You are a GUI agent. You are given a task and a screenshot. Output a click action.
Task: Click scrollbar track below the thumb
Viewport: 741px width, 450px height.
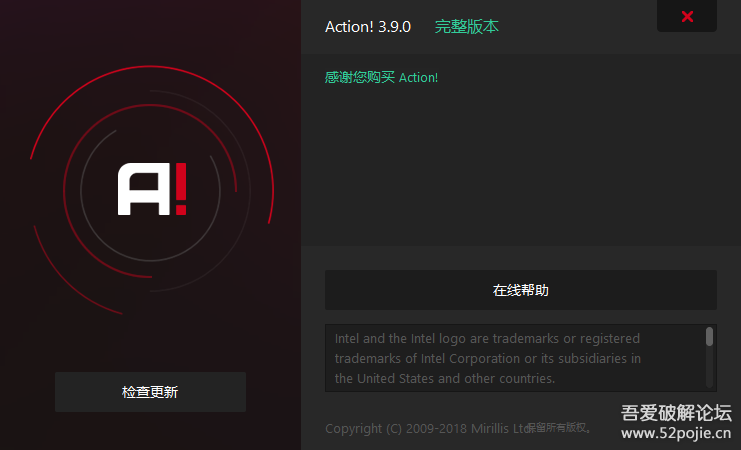click(x=709, y=368)
